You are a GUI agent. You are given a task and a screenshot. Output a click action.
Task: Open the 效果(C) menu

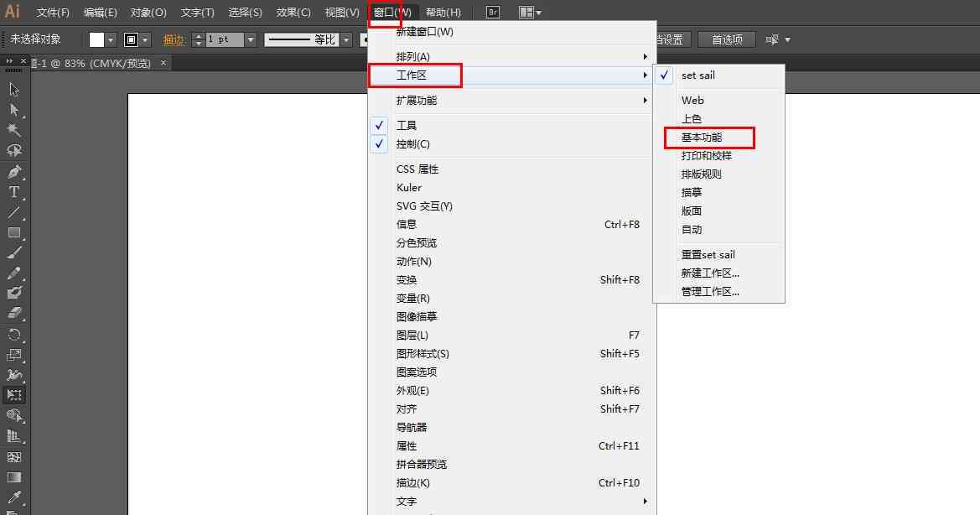[x=293, y=13]
